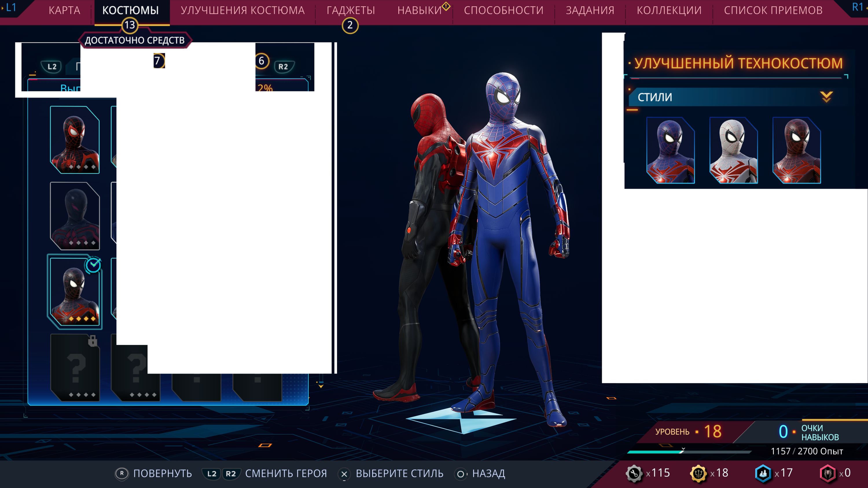
Task: Click the city tokens icon showing x17
Action: pos(763,473)
